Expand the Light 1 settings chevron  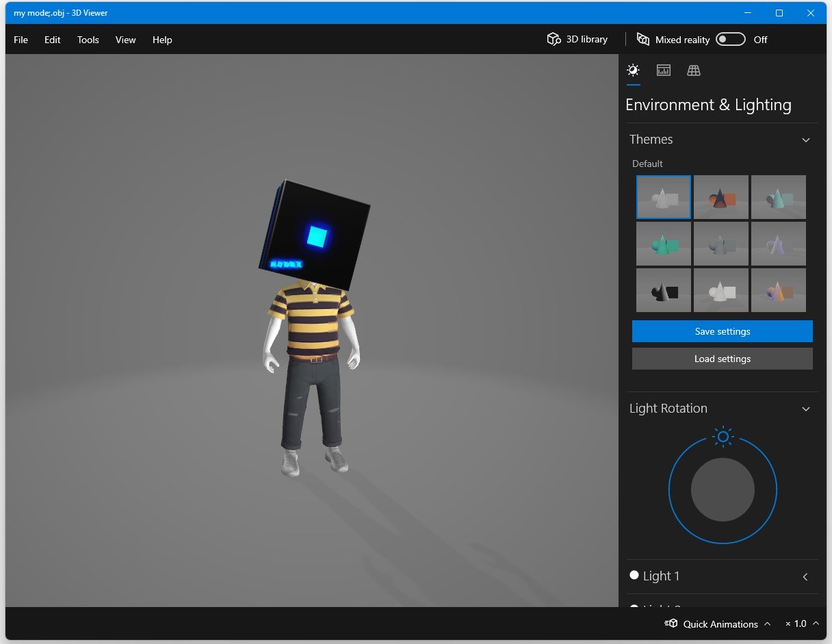coord(805,577)
